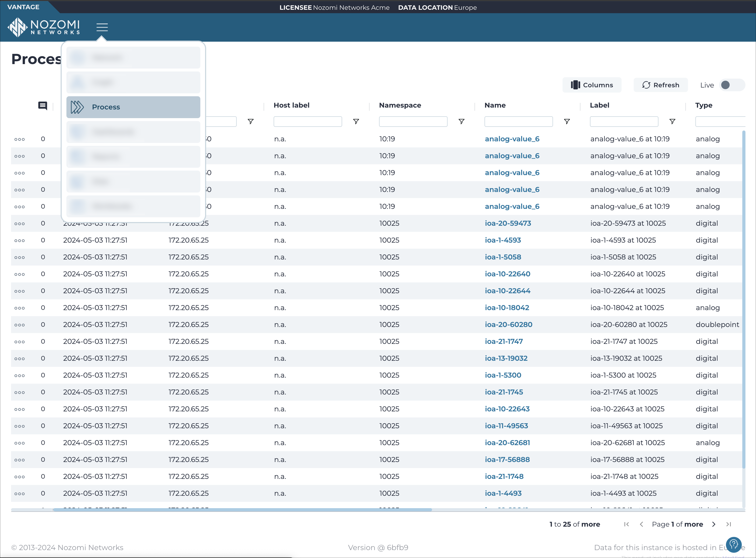Select label ioa-13-19032 at 10025
756x558 pixels.
[626, 358]
